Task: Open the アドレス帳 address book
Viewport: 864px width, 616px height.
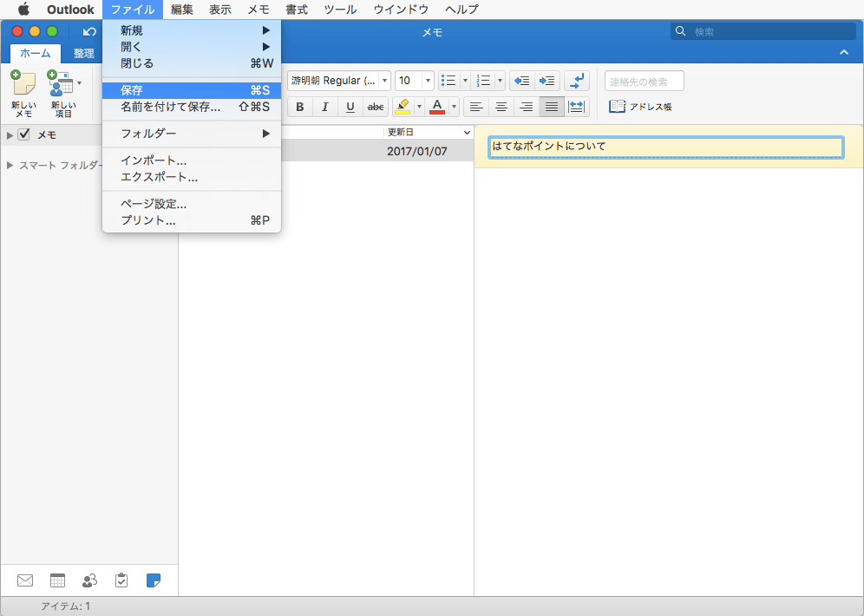Action: [640, 107]
